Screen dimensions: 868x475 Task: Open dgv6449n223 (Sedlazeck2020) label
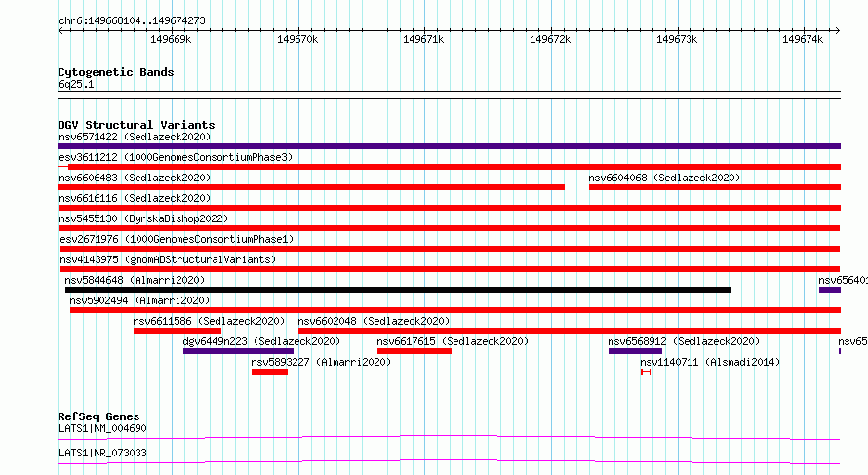(261, 341)
